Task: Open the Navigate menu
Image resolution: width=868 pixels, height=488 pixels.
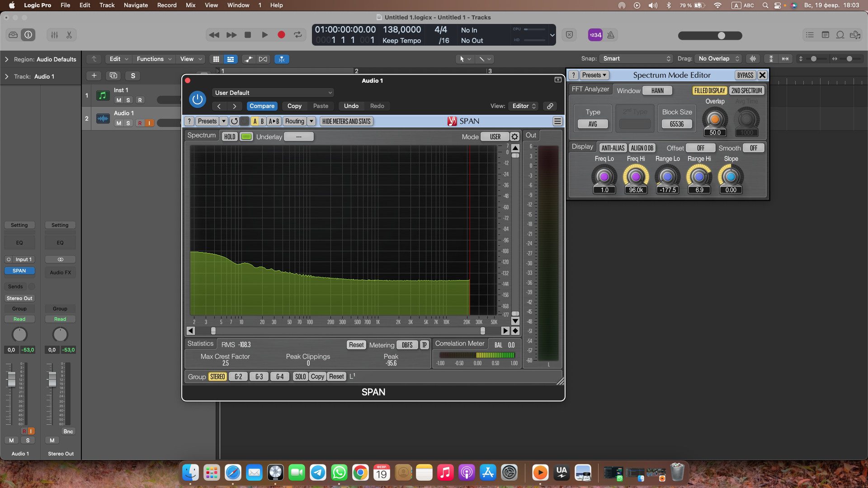Action: point(136,5)
